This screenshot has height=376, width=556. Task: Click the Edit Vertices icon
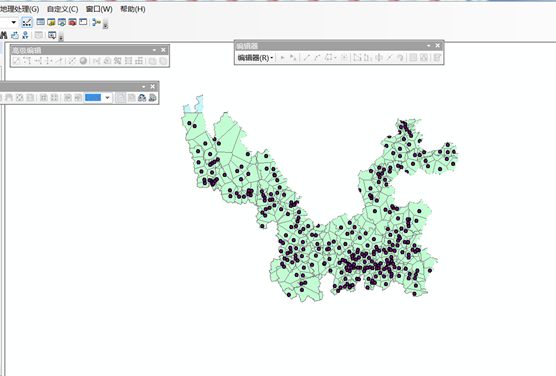(357, 57)
